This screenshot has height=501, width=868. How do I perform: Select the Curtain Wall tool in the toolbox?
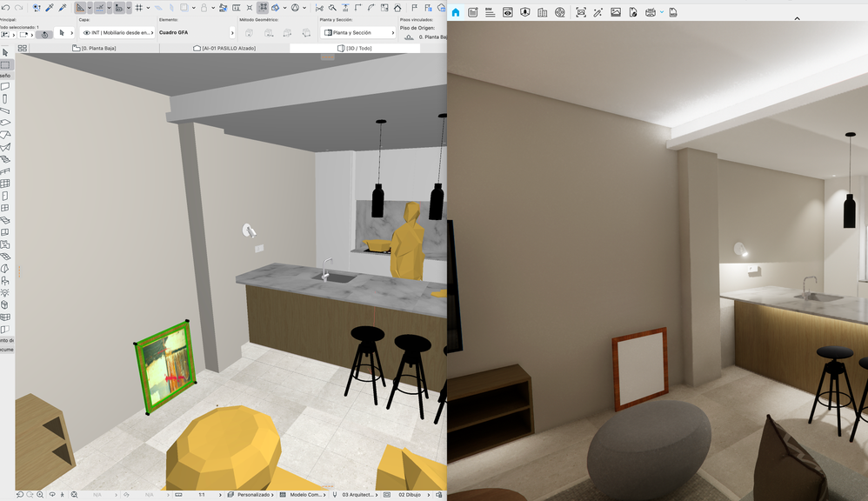click(x=5, y=184)
